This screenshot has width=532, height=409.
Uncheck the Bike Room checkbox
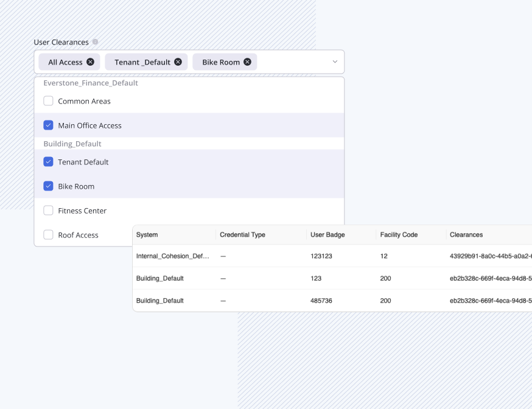click(x=48, y=186)
